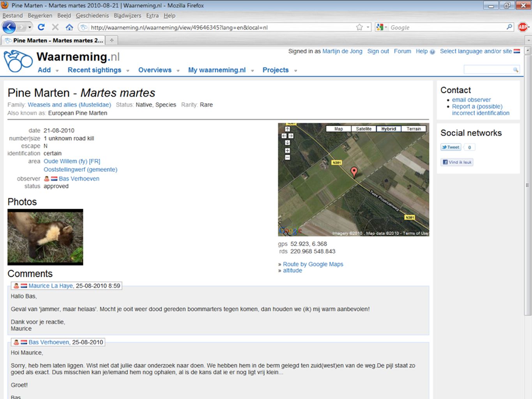Image resolution: width=532 pixels, height=399 pixels.
Task: Click the altitude link
Action: pos(292,270)
